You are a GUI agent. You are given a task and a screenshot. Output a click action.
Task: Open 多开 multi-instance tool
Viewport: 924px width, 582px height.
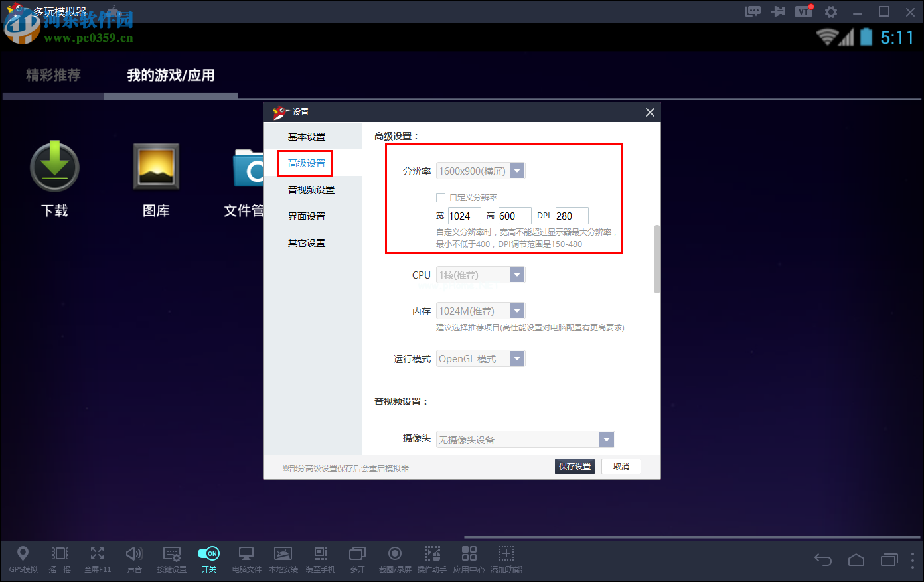coord(358,559)
